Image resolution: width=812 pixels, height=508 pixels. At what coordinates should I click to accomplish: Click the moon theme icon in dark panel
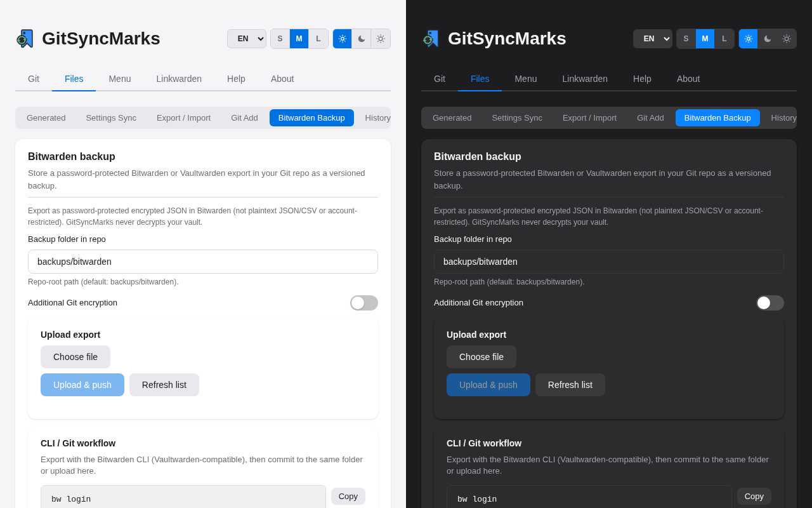point(767,39)
